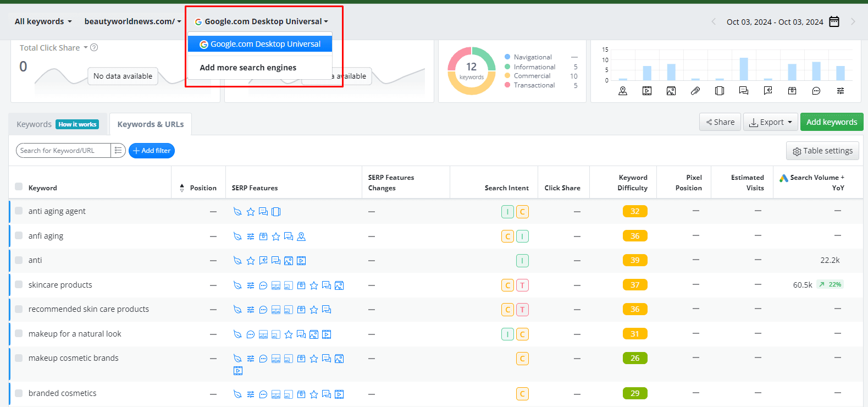Click the double chat bubble icon under the bar chart
The image size is (868, 407).
coord(744,91)
